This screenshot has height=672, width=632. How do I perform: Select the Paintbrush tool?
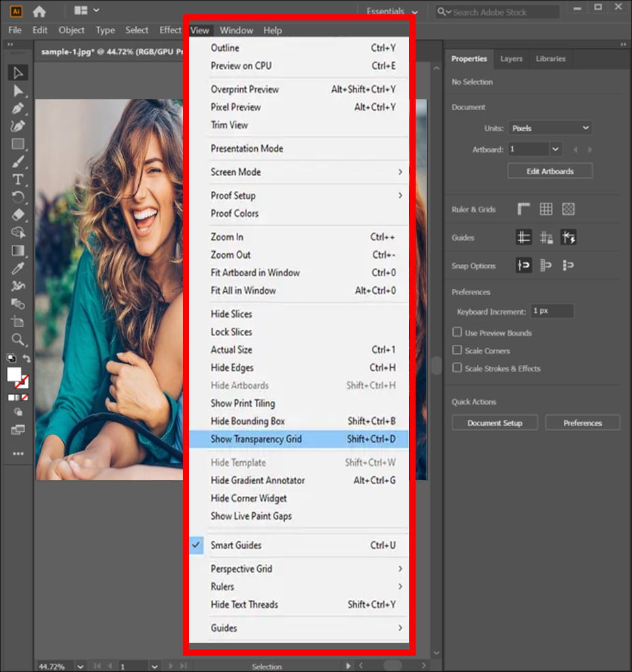point(18,162)
